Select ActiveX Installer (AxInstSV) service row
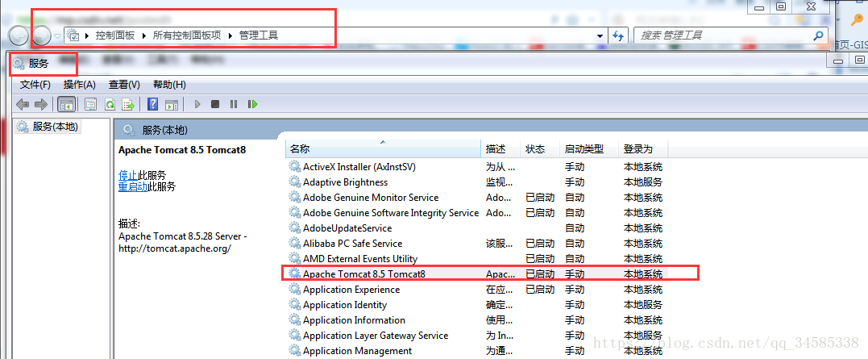Image resolution: width=868 pixels, height=359 pixels. (x=477, y=167)
